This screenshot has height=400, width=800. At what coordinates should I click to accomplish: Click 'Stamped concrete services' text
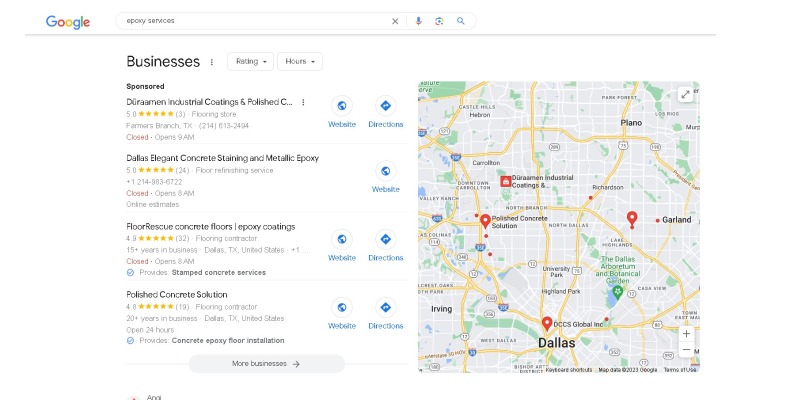click(219, 272)
